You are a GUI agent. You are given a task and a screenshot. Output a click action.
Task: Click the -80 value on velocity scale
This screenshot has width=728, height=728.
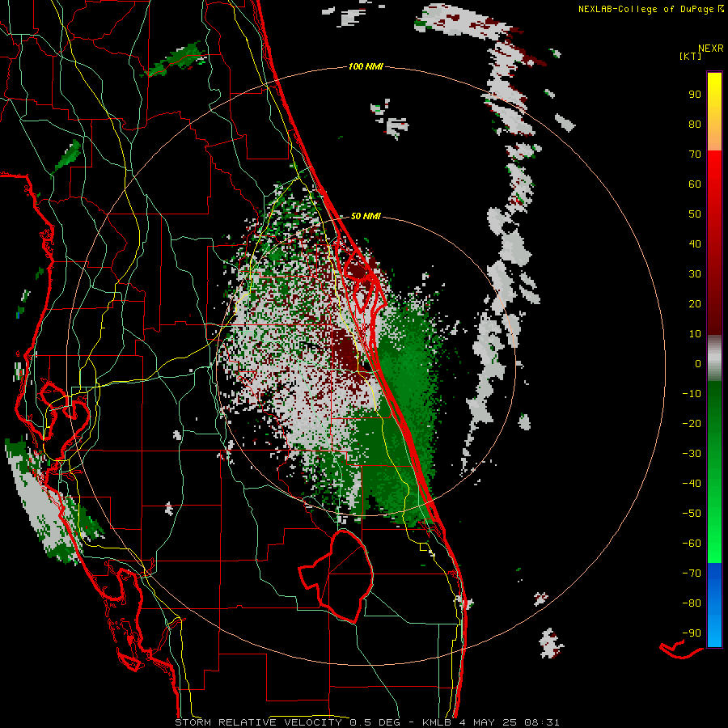coord(692,603)
